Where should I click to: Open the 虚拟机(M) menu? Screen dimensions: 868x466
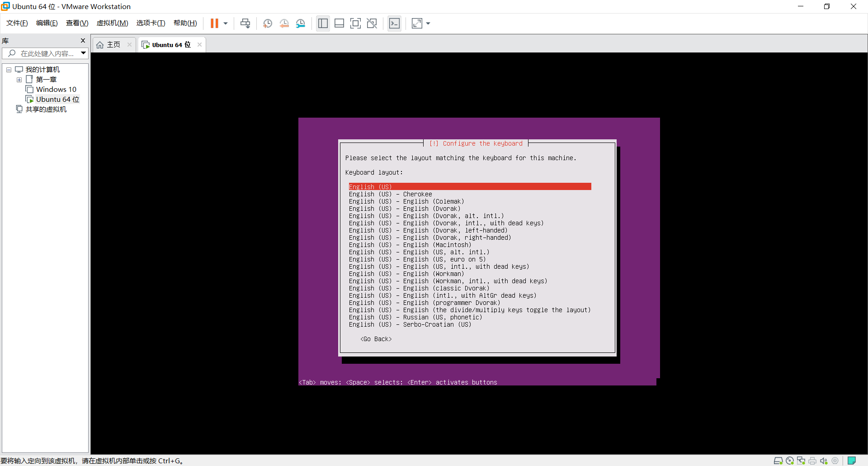pos(113,23)
